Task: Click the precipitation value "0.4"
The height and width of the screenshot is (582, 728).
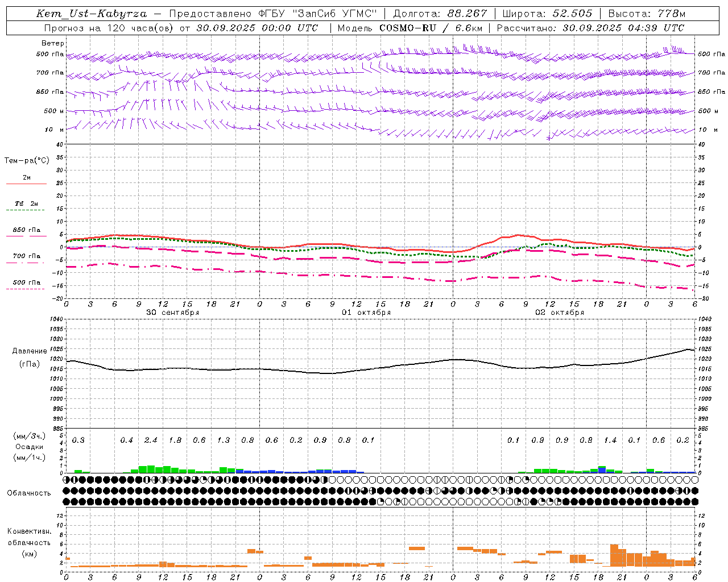Action: click(x=127, y=440)
